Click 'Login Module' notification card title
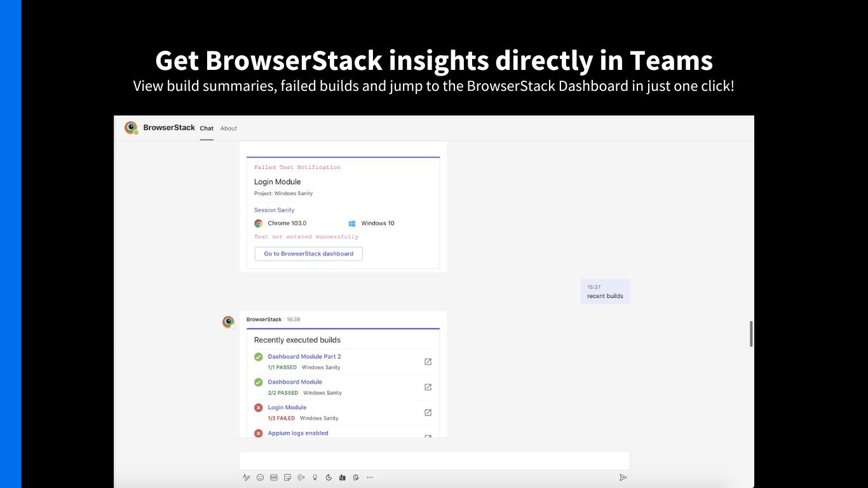Image resolution: width=868 pixels, height=488 pixels. click(278, 182)
